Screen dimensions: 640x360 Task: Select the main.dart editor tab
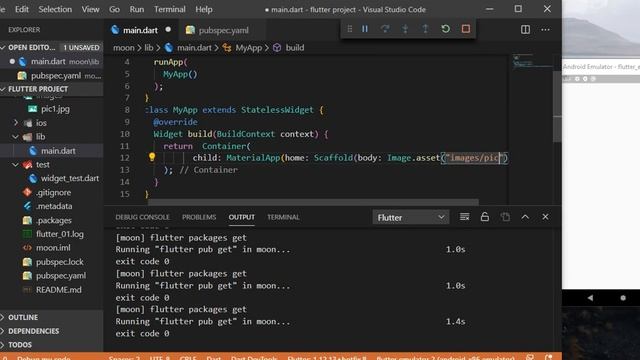(141, 30)
